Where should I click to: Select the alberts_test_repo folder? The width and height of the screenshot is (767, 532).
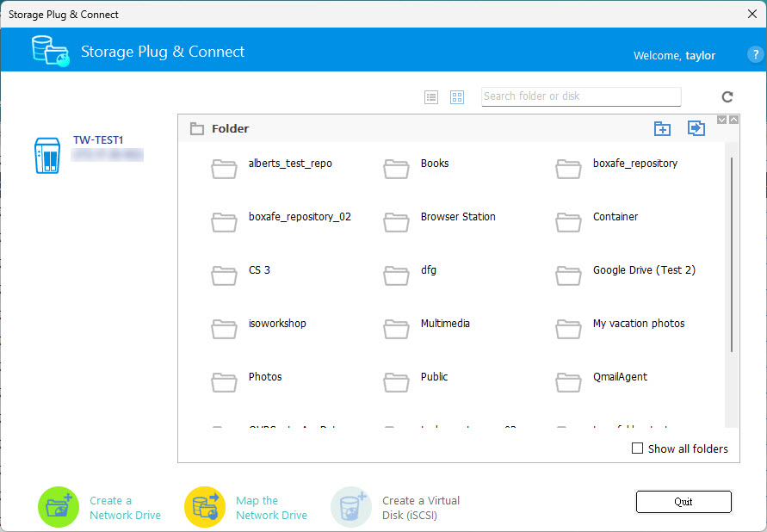pos(289,164)
